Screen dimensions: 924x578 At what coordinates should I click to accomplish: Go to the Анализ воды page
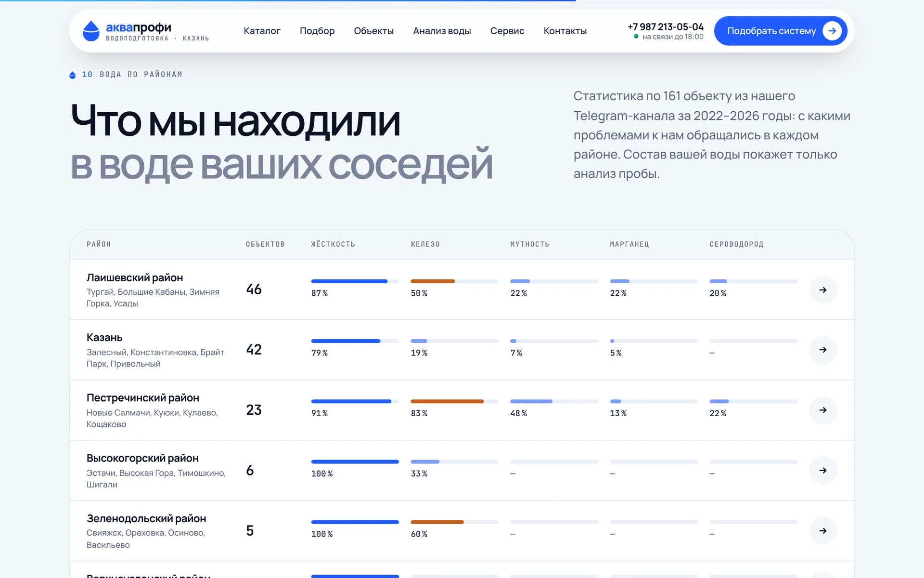[x=442, y=31]
